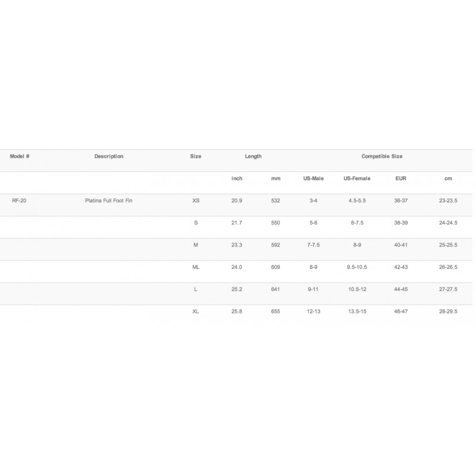Viewport: 476px width, 476px height.
Task: Click the EUR sub-header
Action: click(x=400, y=178)
